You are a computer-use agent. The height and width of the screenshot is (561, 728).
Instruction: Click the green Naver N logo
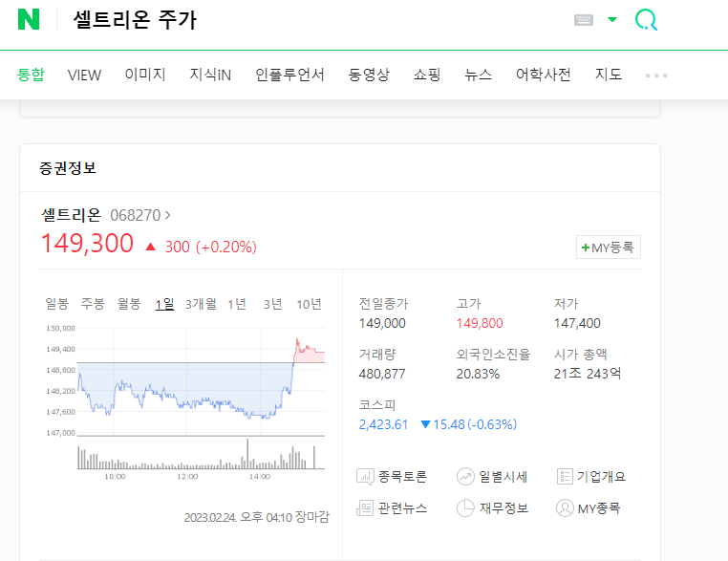pos(29,19)
